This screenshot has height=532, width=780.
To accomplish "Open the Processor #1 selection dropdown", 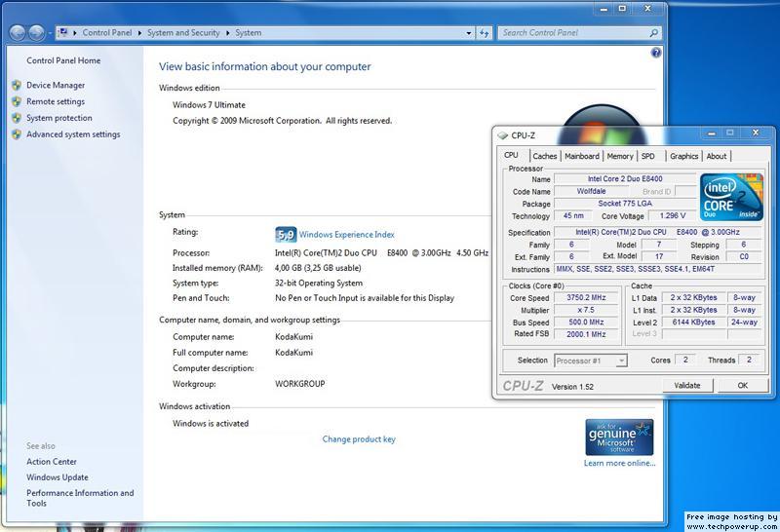I will point(591,361).
